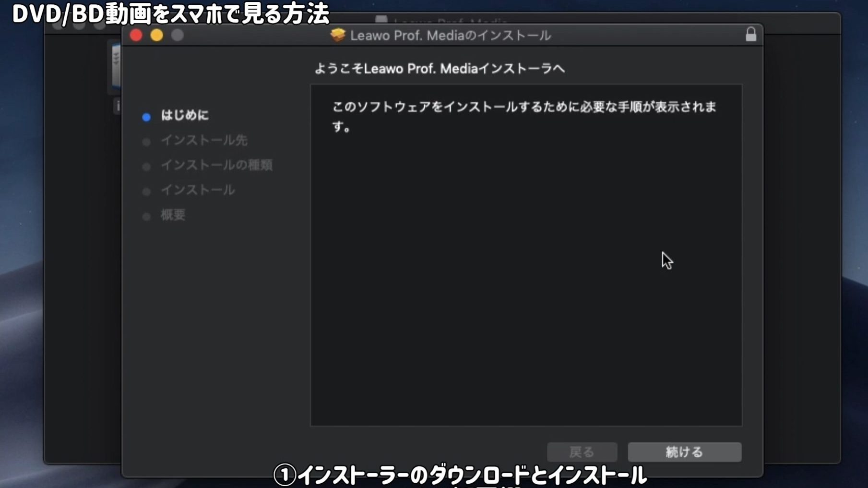This screenshot has height=488, width=868.
Task: Click the lock icon in the title bar
Action: pyautogui.click(x=750, y=35)
